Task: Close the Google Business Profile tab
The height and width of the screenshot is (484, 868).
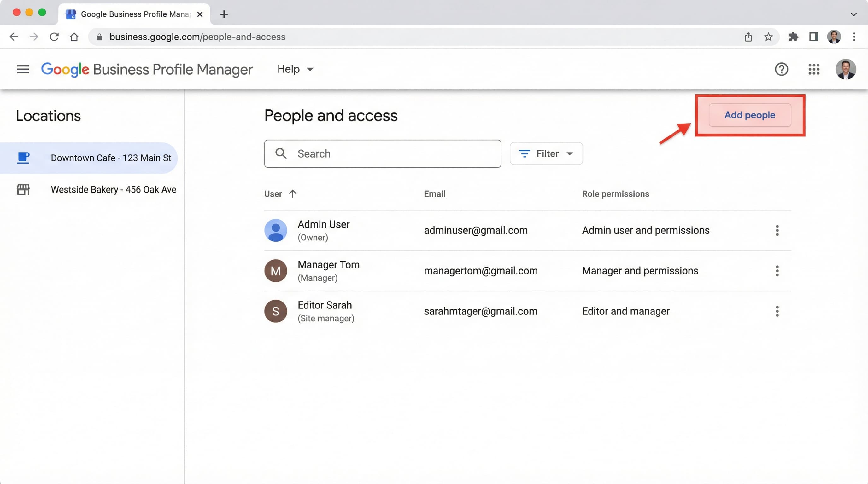Action: (x=200, y=14)
